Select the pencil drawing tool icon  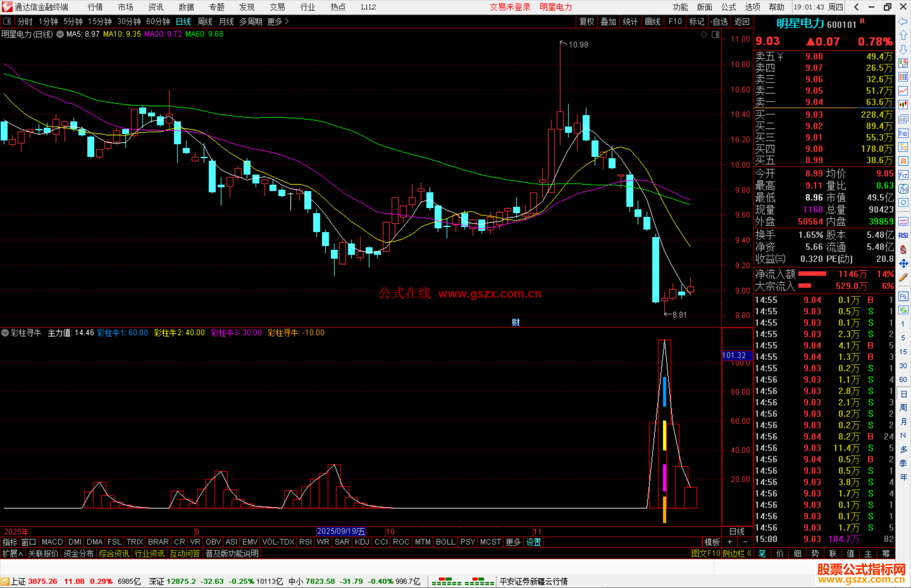pos(903,277)
